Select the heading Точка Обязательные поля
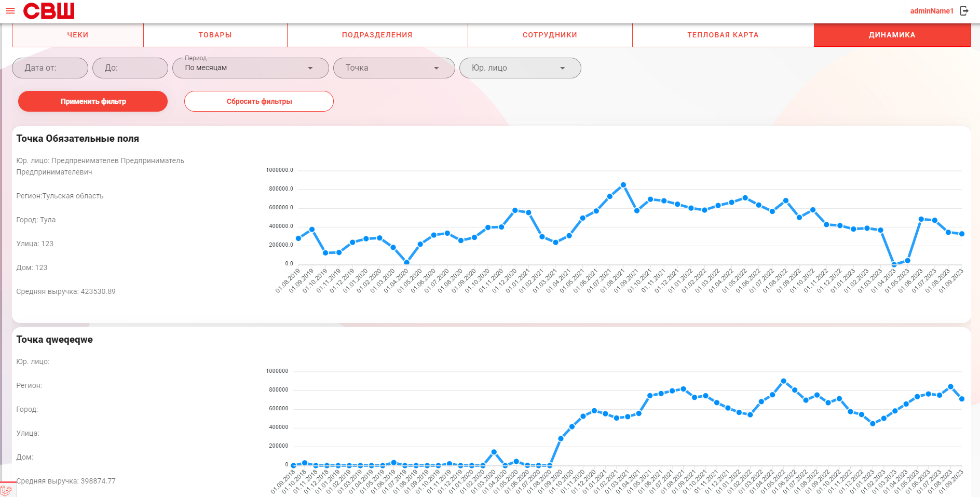The image size is (980, 497). click(x=78, y=139)
